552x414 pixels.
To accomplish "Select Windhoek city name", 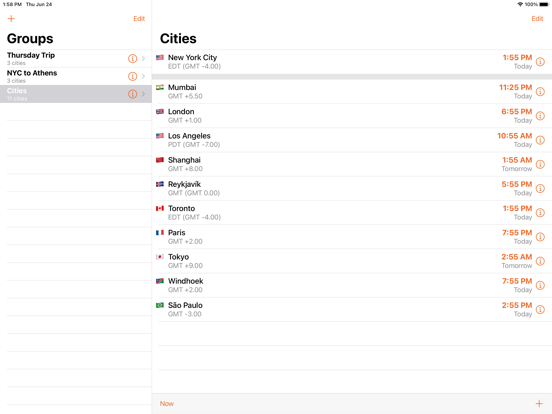I will 186,281.
